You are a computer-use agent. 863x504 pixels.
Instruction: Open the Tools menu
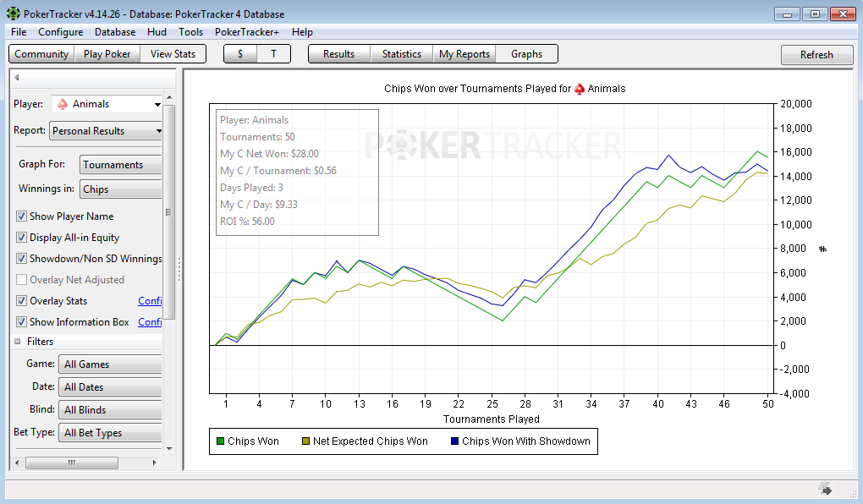coord(191,32)
